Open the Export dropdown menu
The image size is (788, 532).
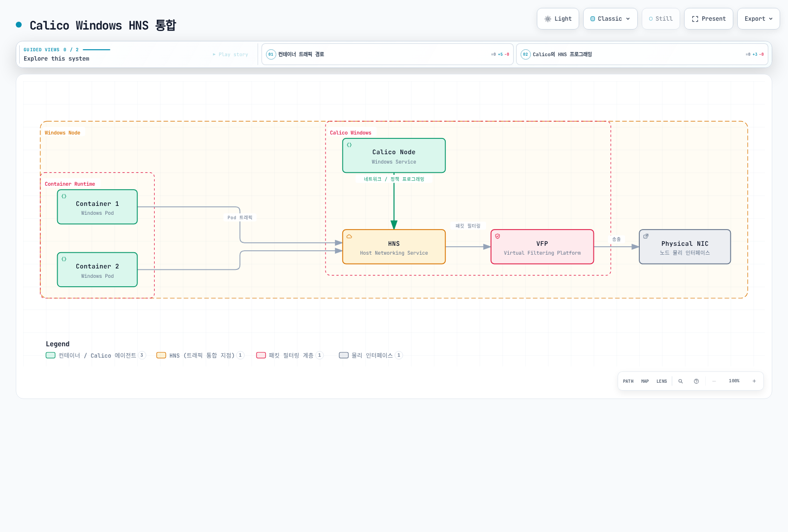click(758, 19)
